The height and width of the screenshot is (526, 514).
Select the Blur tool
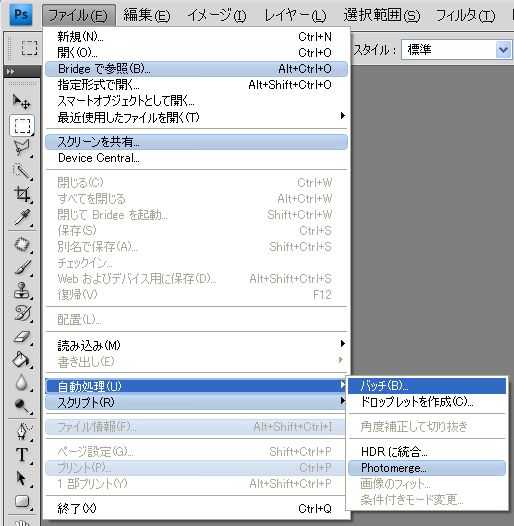tap(21, 382)
